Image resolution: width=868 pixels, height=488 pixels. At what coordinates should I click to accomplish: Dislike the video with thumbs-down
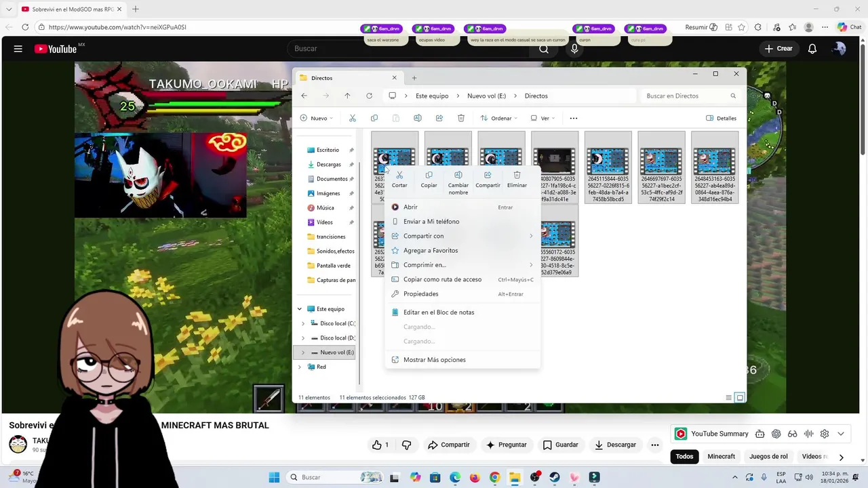[x=407, y=445]
